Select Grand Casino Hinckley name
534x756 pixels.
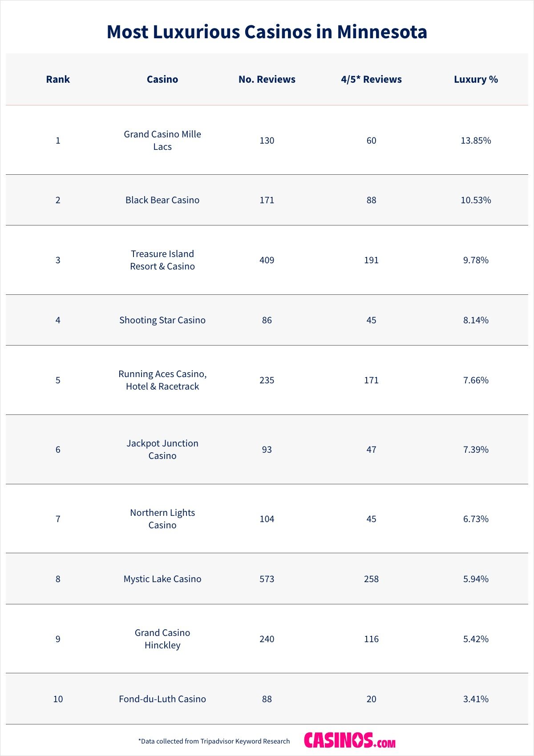click(x=162, y=639)
